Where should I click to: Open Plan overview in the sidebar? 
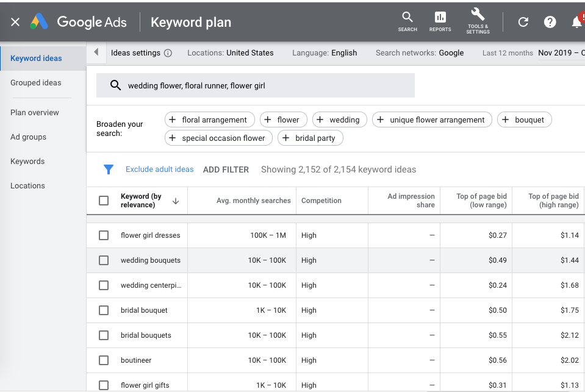click(x=35, y=113)
